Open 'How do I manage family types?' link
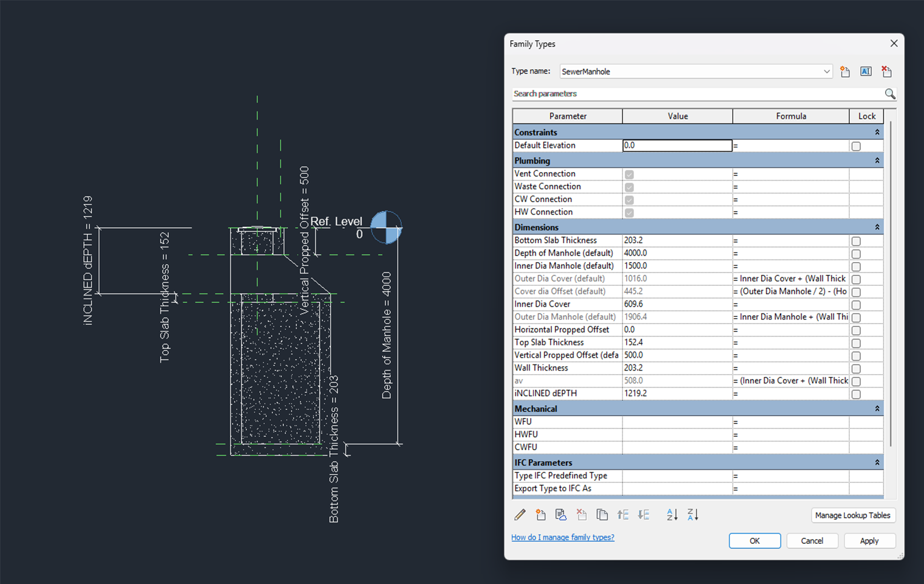Screen dimensions: 924x584 click(563, 537)
